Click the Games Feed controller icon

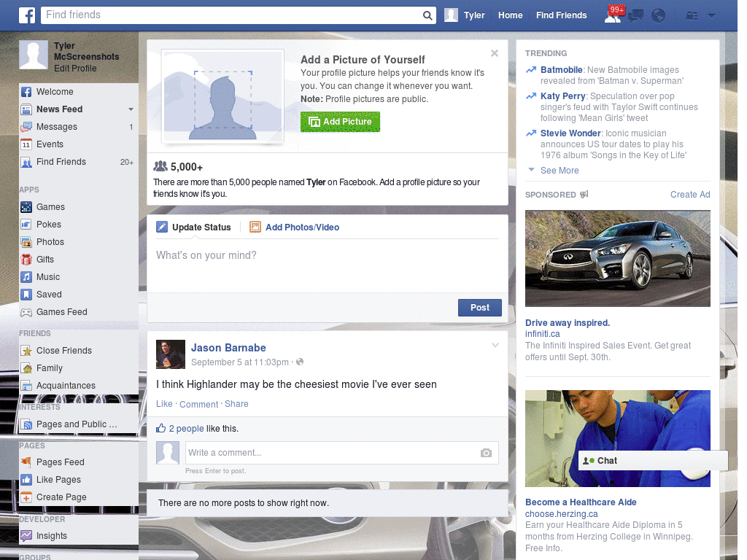[26, 312]
